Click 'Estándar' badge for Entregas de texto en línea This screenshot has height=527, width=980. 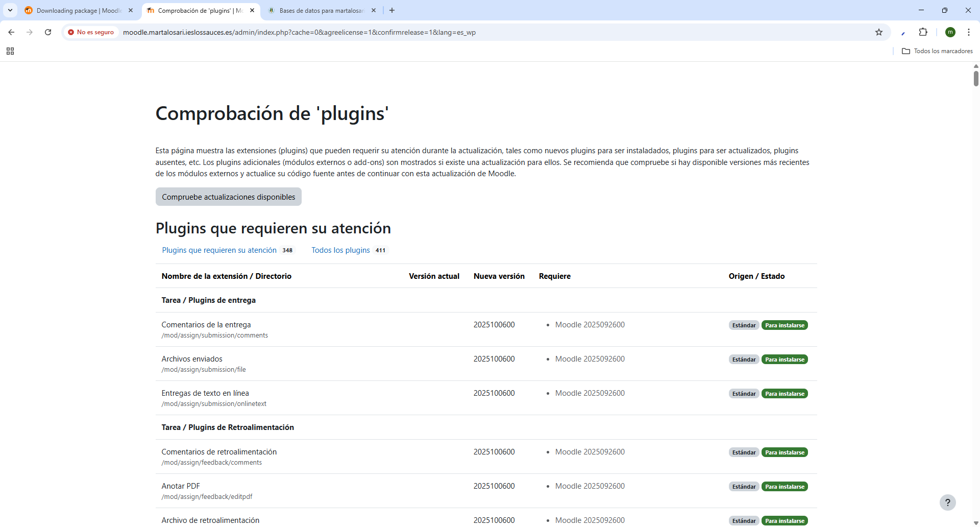pyautogui.click(x=744, y=394)
